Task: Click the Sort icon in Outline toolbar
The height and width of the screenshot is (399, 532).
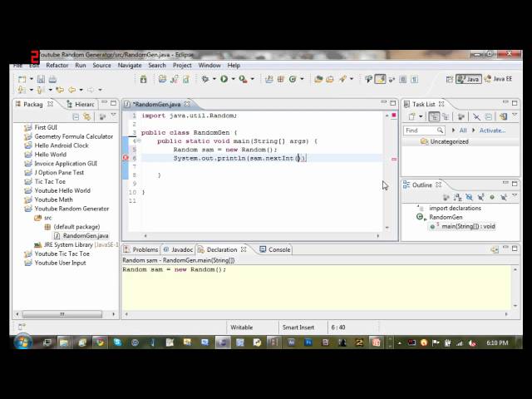Action: (458, 197)
